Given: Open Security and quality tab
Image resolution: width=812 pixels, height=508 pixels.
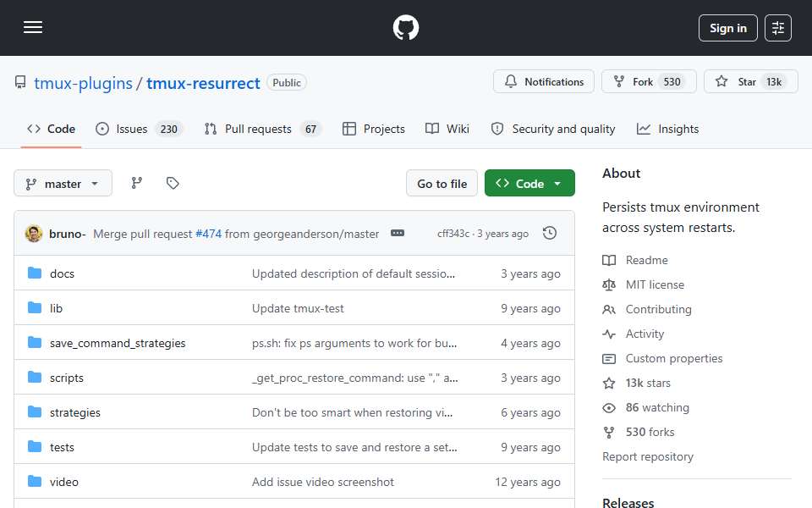Looking at the screenshot, I should (x=553, y=129).
